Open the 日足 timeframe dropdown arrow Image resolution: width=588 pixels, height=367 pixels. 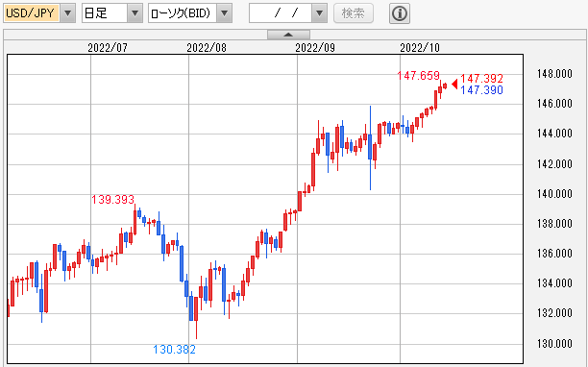135,13
